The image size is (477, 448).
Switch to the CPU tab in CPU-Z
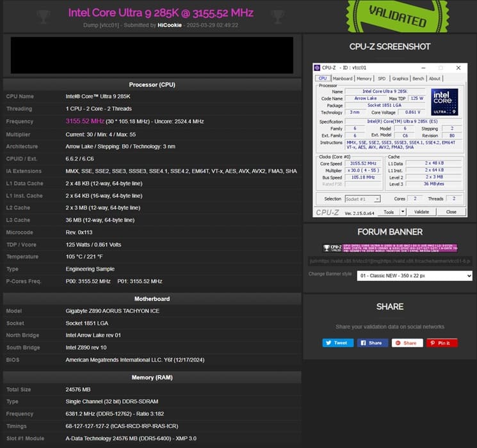[323, 78]
